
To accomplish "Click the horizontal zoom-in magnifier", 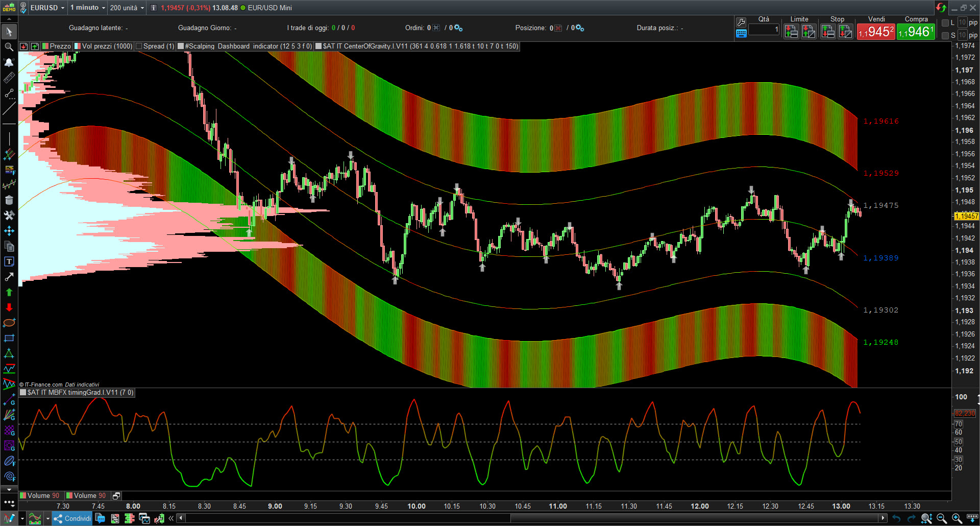I will pyautogui.click(x=957, y=519).
